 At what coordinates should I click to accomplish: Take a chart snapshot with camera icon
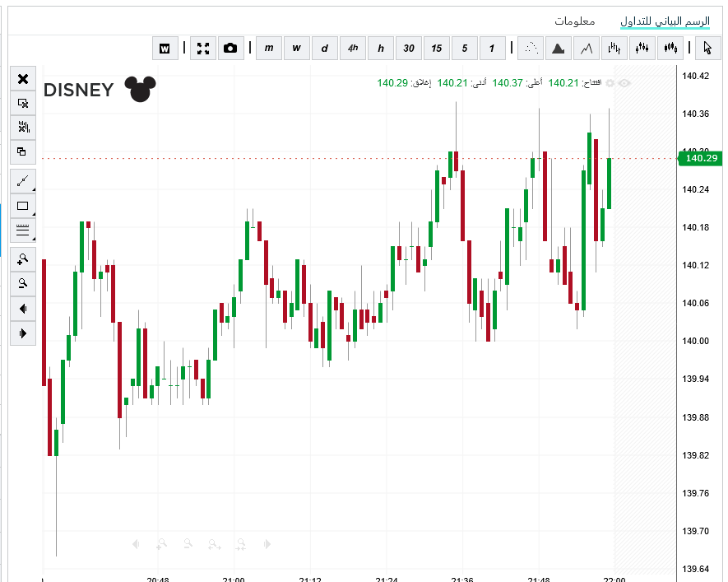click(x=230, y=49)
